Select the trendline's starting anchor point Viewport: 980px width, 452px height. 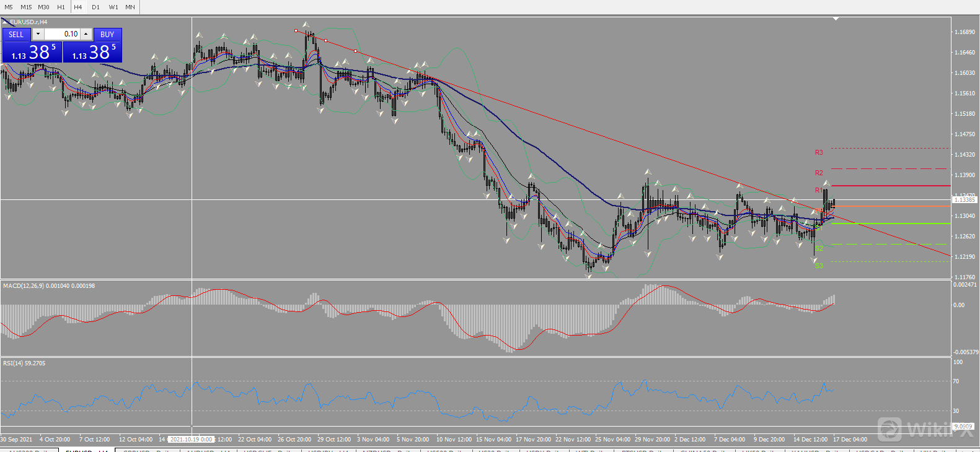296,30
